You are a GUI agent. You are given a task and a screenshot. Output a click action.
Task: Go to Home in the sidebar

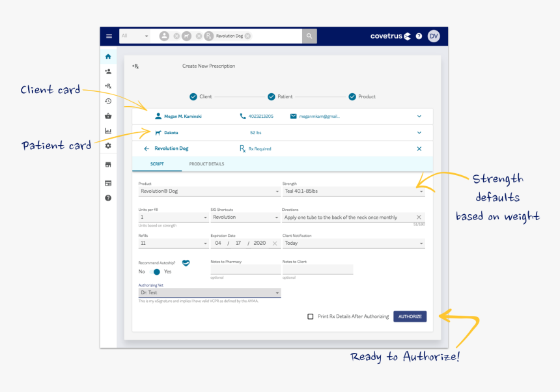[x=108, y=57]
